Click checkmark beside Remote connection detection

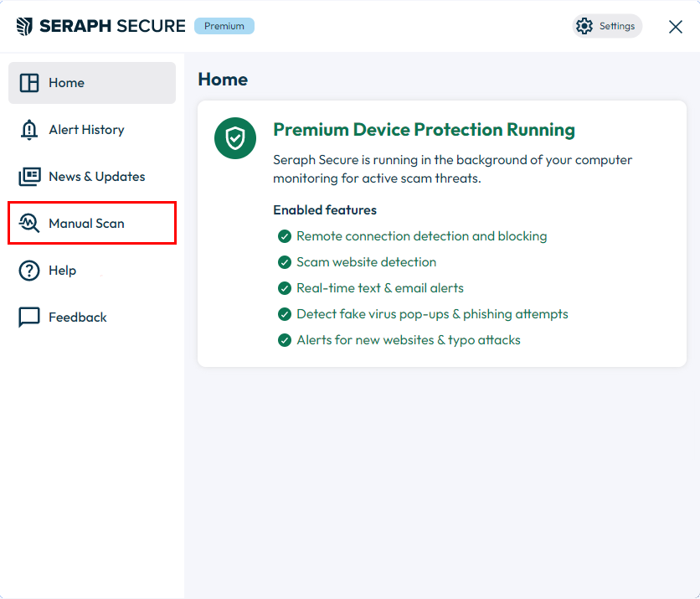(285, 236)
